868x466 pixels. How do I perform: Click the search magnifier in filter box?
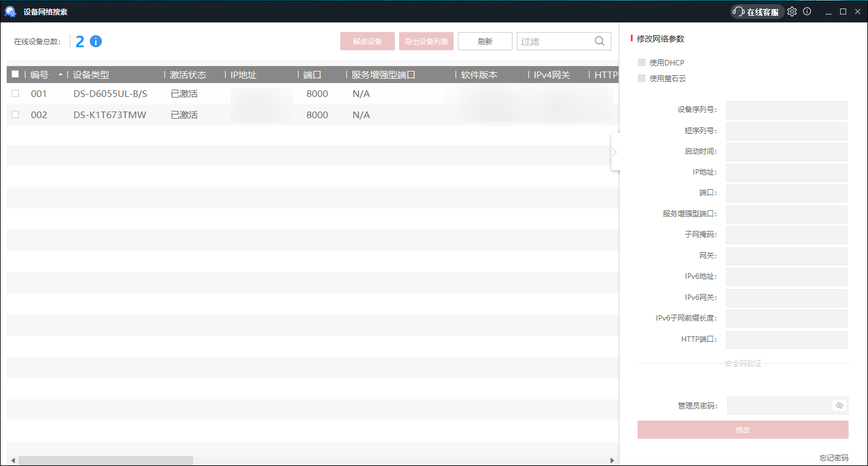click(x=599, y=41)
